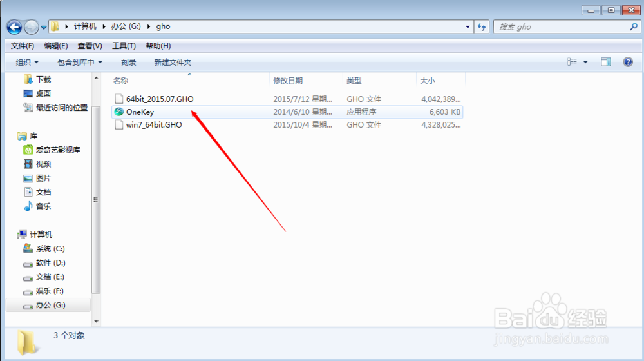Open the 编辑(E) menu

click(x=56, y=46)
